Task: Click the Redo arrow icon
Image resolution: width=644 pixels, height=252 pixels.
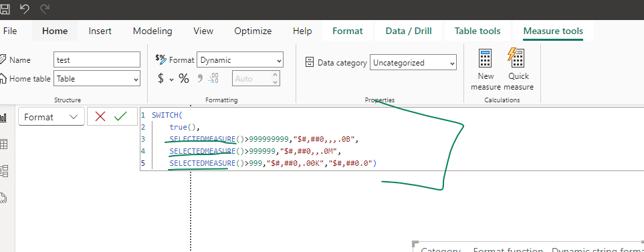Action: coord(45,9)
